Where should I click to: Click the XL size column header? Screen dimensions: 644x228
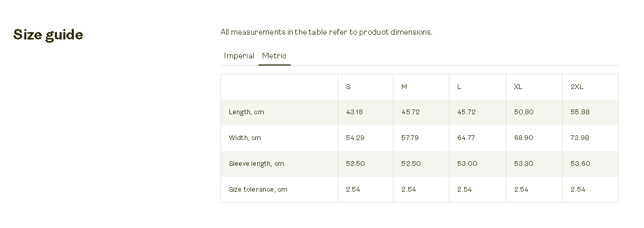518,87
